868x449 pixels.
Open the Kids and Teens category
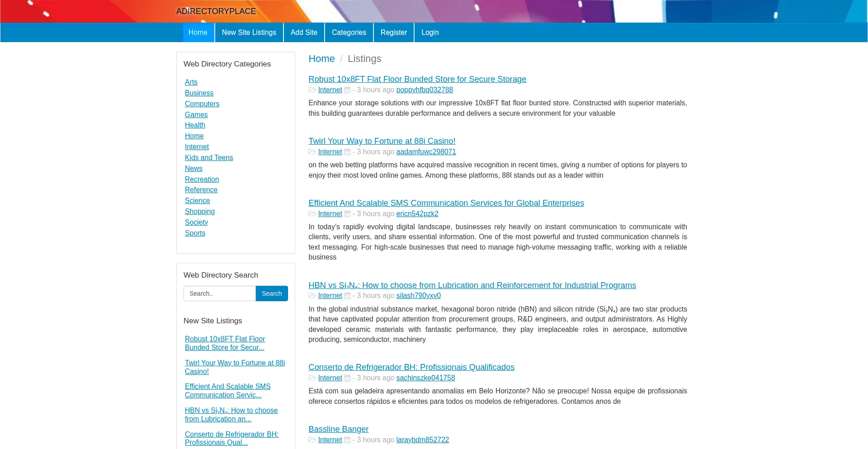coord(209,158)
